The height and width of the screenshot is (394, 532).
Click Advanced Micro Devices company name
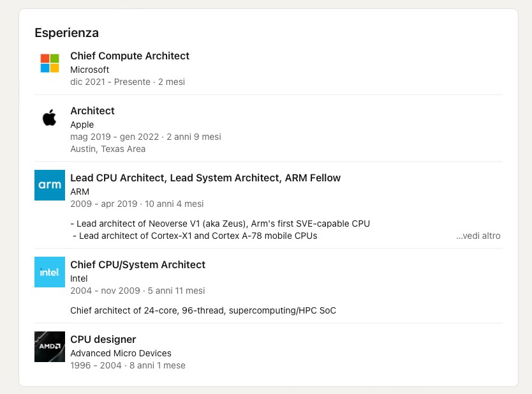121,353
